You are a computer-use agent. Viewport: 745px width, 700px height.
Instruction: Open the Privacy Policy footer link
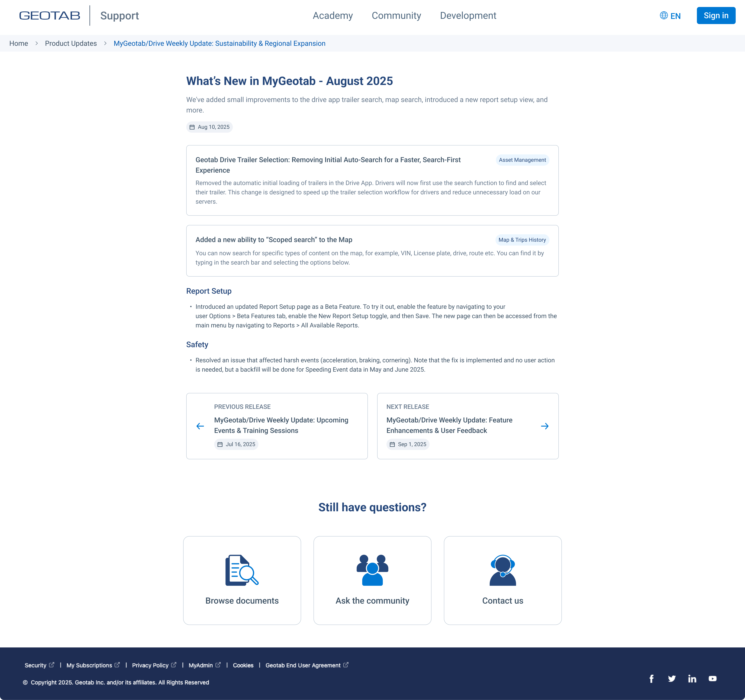click(150, 665)
